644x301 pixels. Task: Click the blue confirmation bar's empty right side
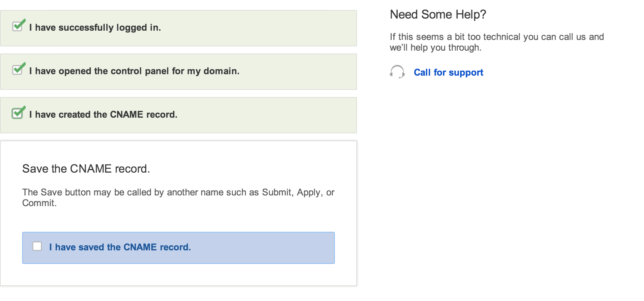(x=264, y=248)
